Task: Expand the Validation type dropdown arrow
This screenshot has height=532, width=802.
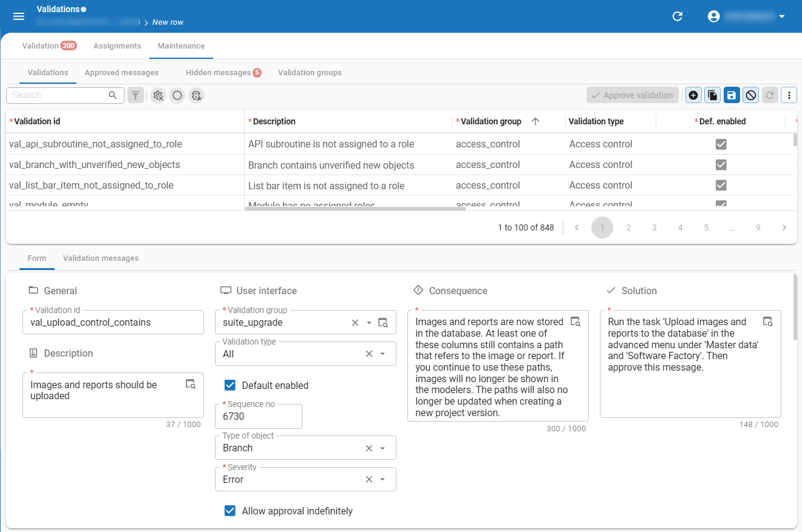Action: [382, 354]
